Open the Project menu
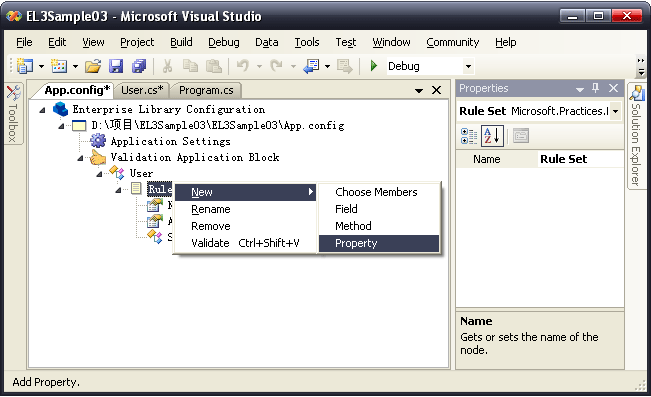651x397 pixels. coord(137,42)
